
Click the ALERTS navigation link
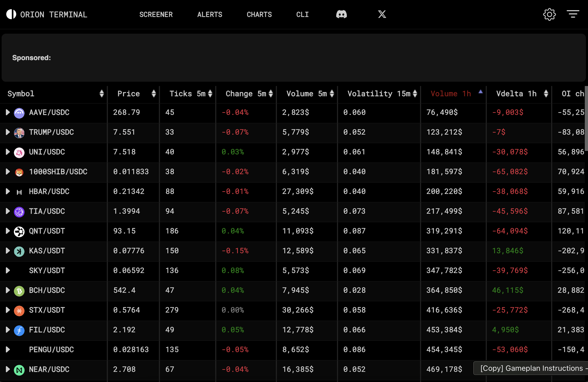(x=210, y=14)
